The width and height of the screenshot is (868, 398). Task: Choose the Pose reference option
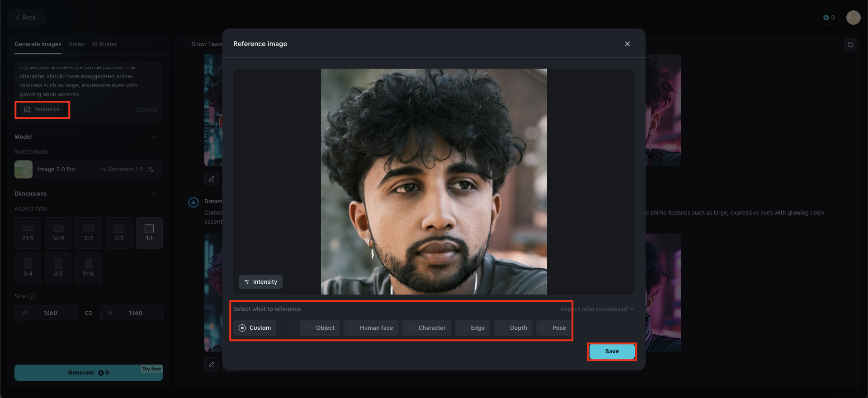(554, 328)
